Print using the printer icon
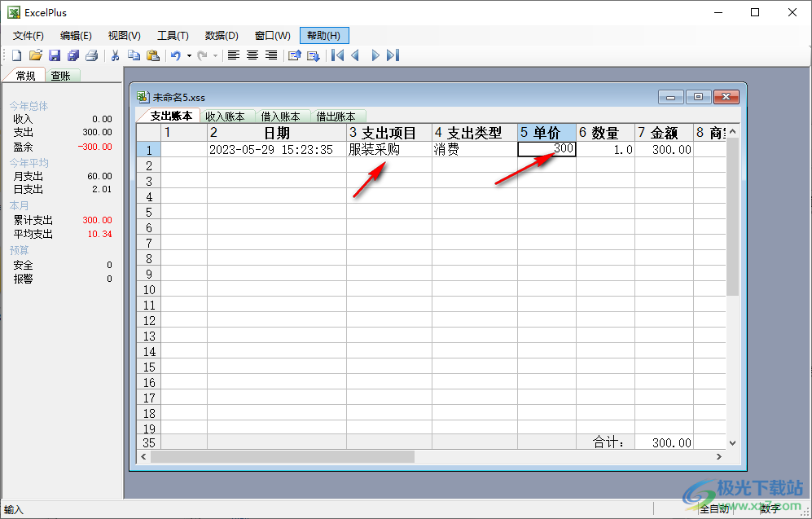812x519 pixels. click(92, 55)
